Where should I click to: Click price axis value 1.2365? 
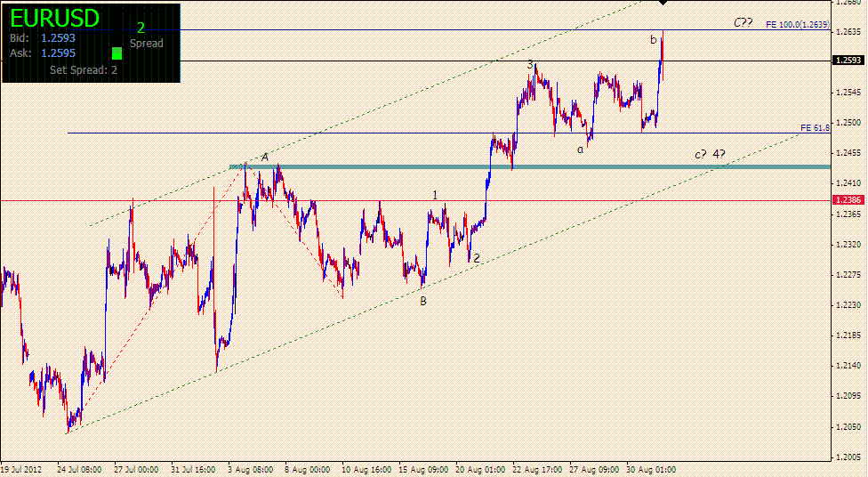[848, 214]
